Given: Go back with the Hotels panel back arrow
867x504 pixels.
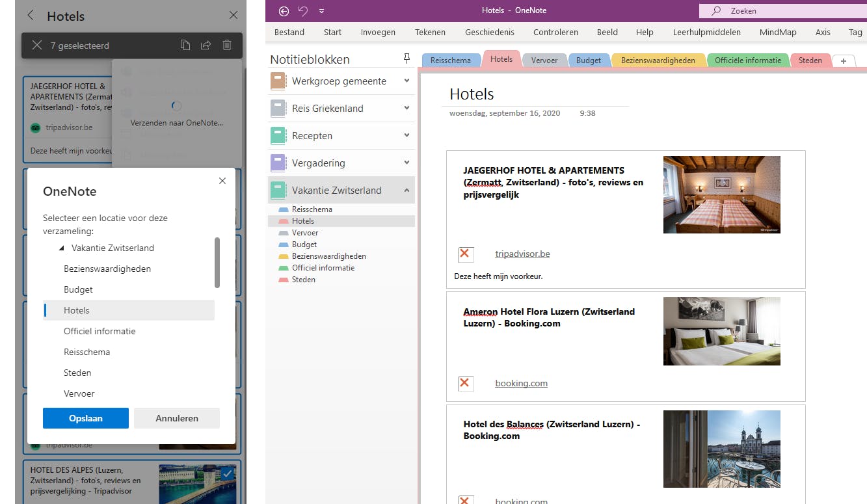Looking at the screenshot, I should [x=31, y=16].
